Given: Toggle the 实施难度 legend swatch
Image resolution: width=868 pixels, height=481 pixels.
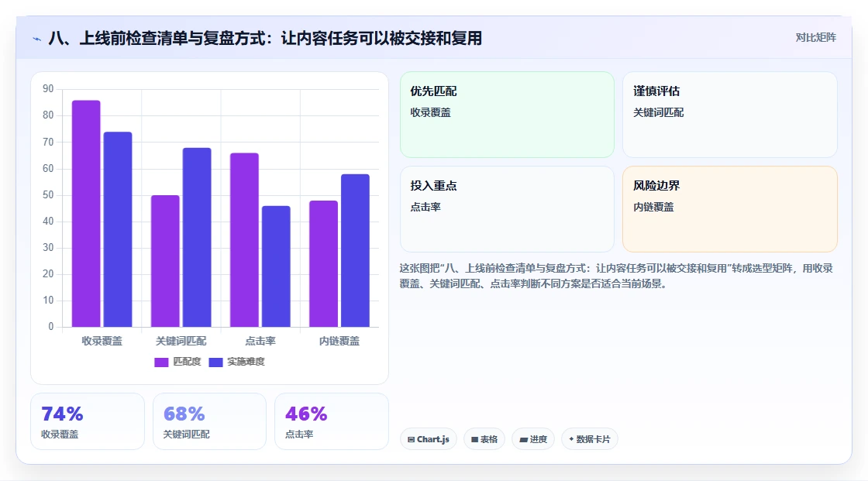Looking at the screenshot, I should tap(216, 362).
